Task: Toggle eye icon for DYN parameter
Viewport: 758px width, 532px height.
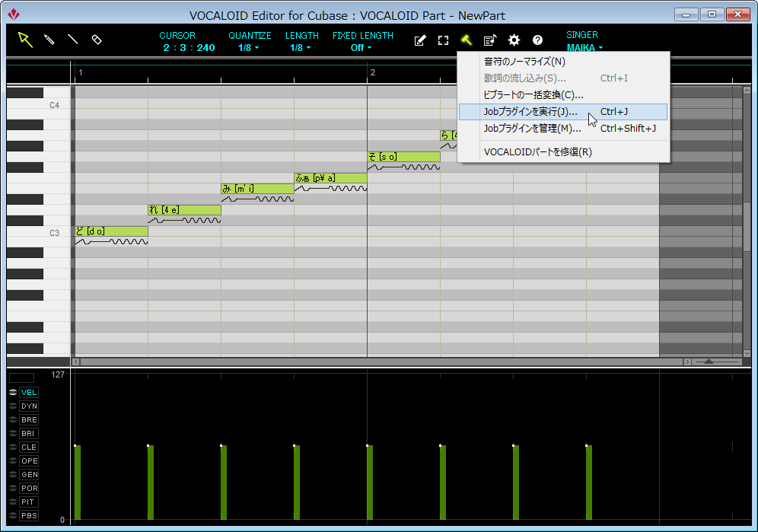Action: tap(13, 406)
